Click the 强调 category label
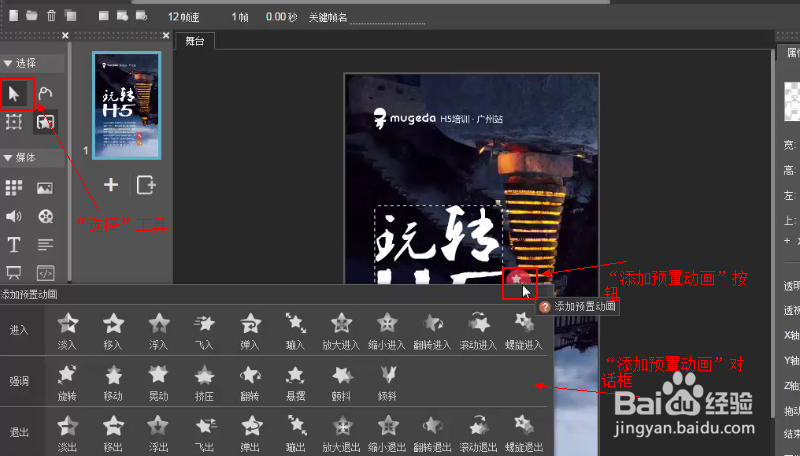The image size is (800, 456). coord(19,382)
